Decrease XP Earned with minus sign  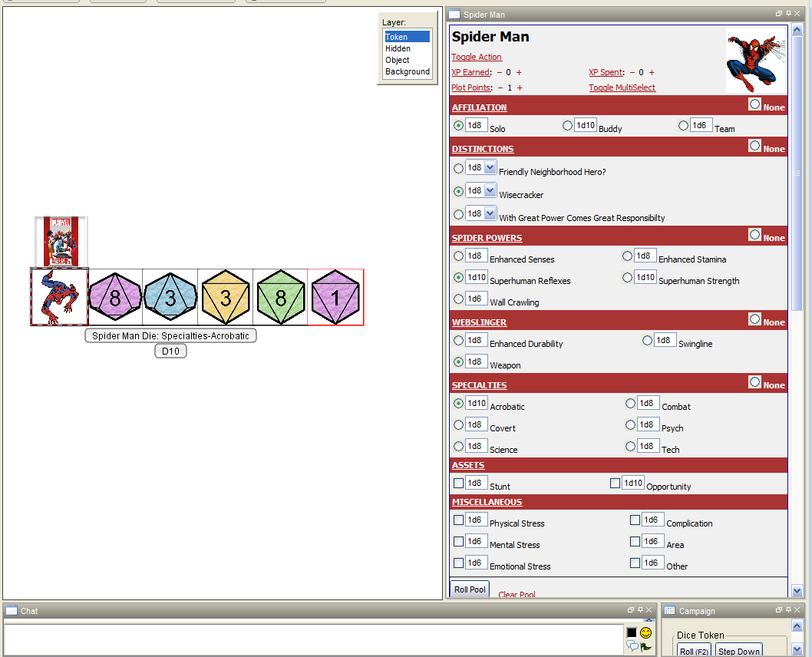pos(500,72)
